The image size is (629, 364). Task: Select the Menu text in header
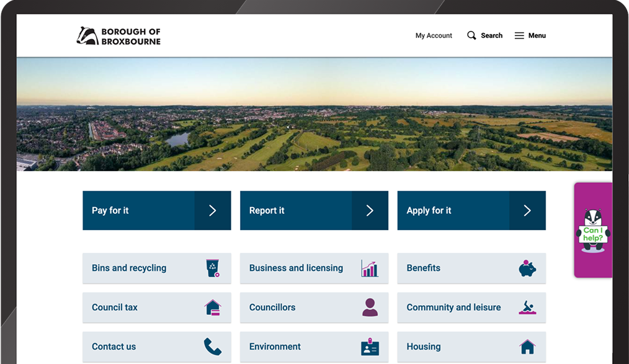537,35
